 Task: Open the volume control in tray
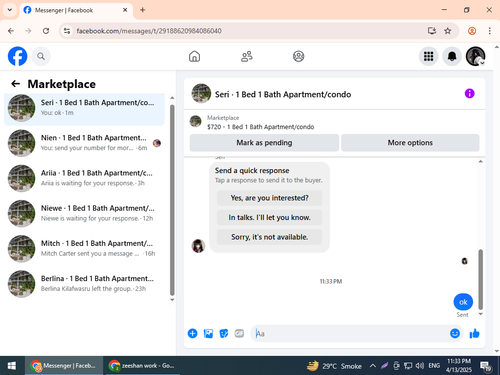click(420, 366)
